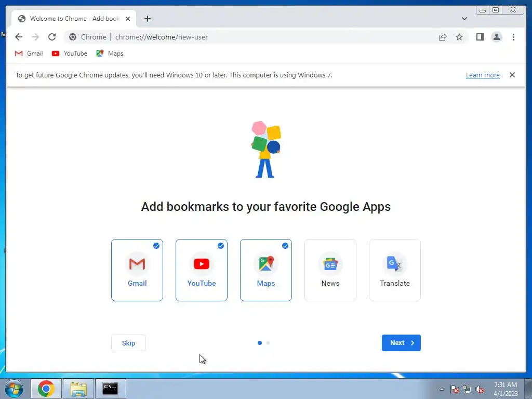The image size is (532, 399).
Task: Share this page icon in address bar
Action: 443,37
